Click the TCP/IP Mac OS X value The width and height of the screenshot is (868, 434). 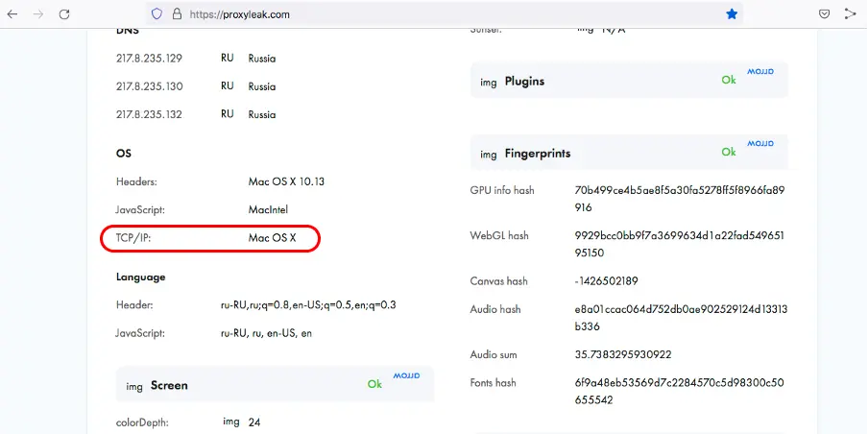coord(273,238)
